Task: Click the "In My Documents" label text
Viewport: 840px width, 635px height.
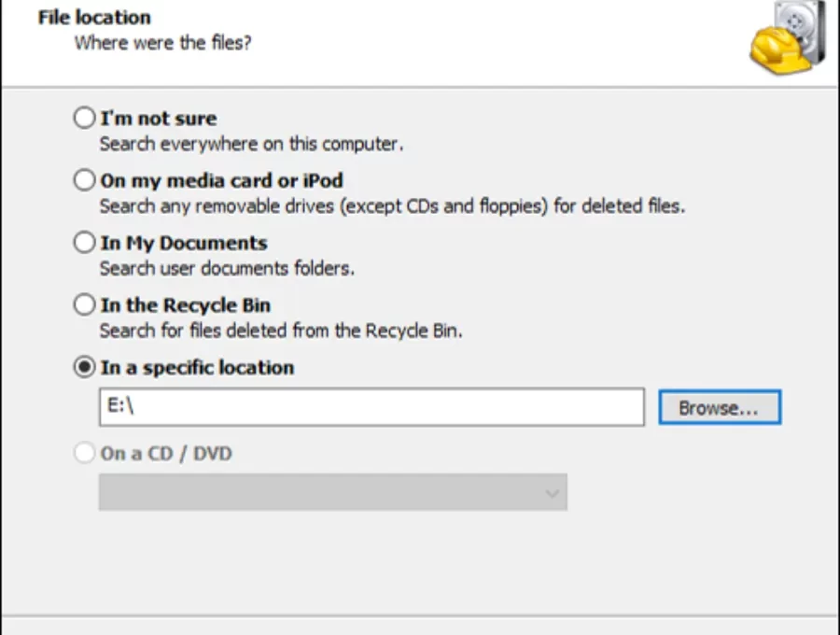Action: click(x=184, y=243)
